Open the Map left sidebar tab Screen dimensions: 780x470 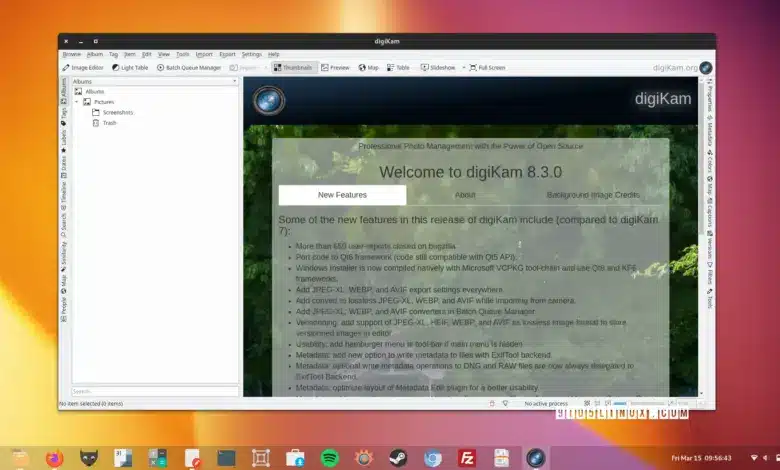[64, 284]
